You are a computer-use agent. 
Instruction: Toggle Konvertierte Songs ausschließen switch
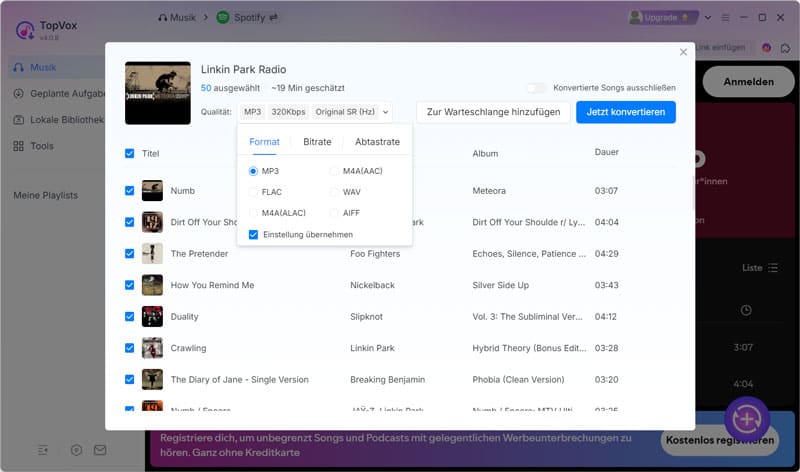(x=536, y=88)
